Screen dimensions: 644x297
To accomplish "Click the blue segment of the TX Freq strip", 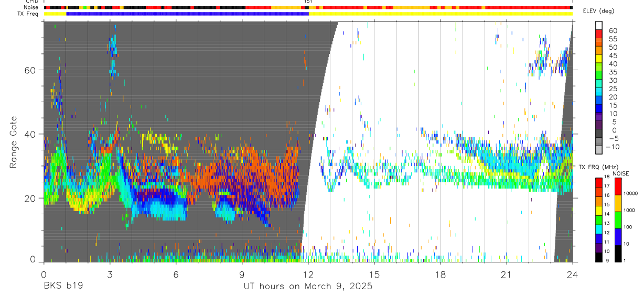I will pyautogui.click(x=188, y=14).
